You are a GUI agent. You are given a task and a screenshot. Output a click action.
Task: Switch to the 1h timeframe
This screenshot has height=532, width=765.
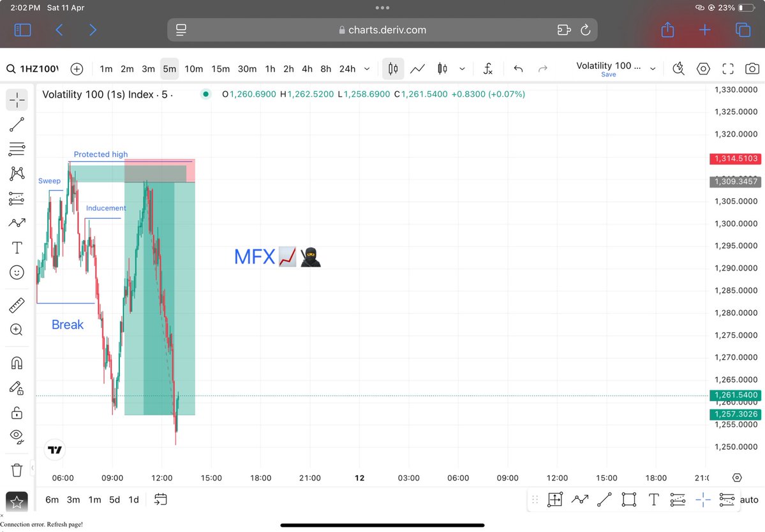[x=269, y=68]
